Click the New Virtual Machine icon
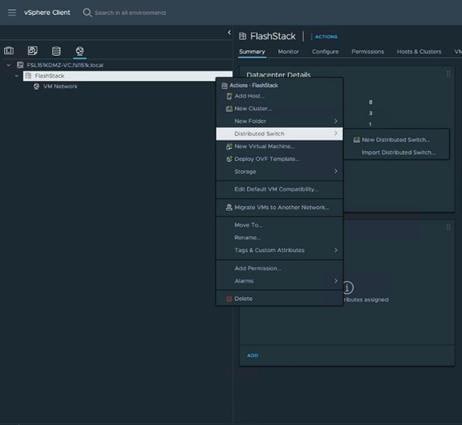The image size is (462, 425). 229,146
